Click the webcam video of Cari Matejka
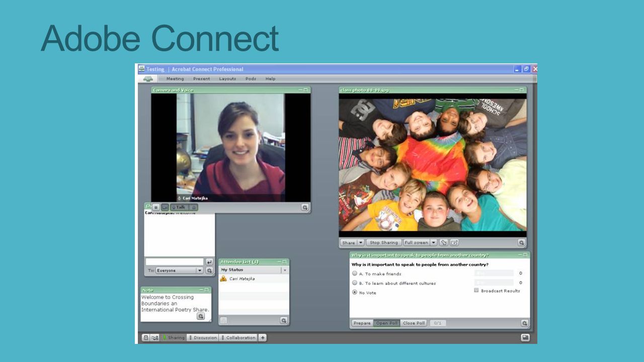644x362 pixels. (230, 148)
